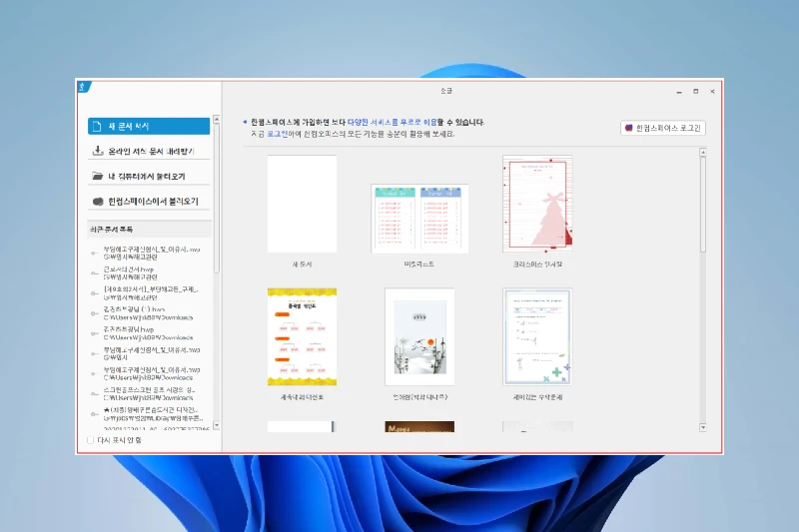Image resolution: width=799 pixels, height=532 pixels.
Task: Open recent file 김주하부장님.hwp without (1)
Action: pyautogui.click(x=148, y=333)
